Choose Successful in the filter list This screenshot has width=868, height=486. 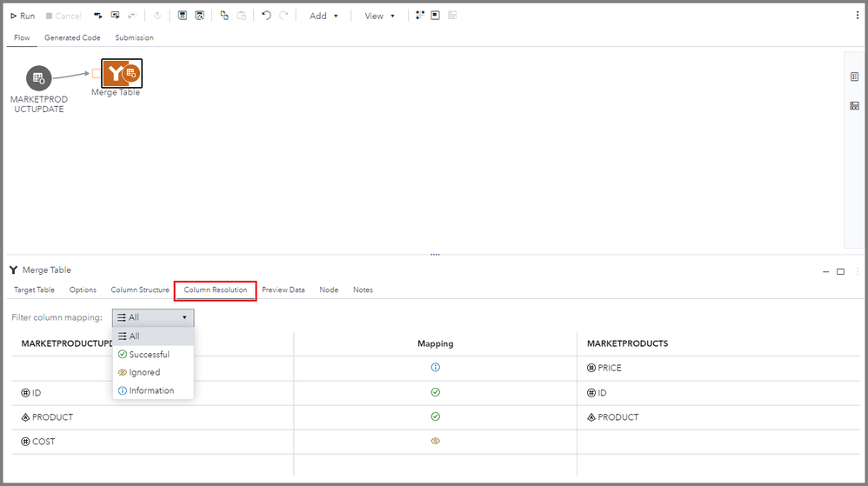(x=153, y=354)
